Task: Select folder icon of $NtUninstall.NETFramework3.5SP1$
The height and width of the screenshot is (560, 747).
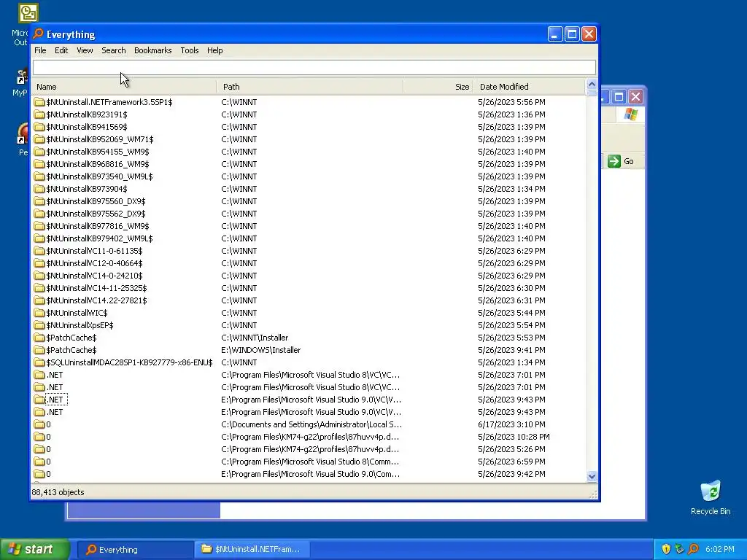Action: click(x=39, y=102)
